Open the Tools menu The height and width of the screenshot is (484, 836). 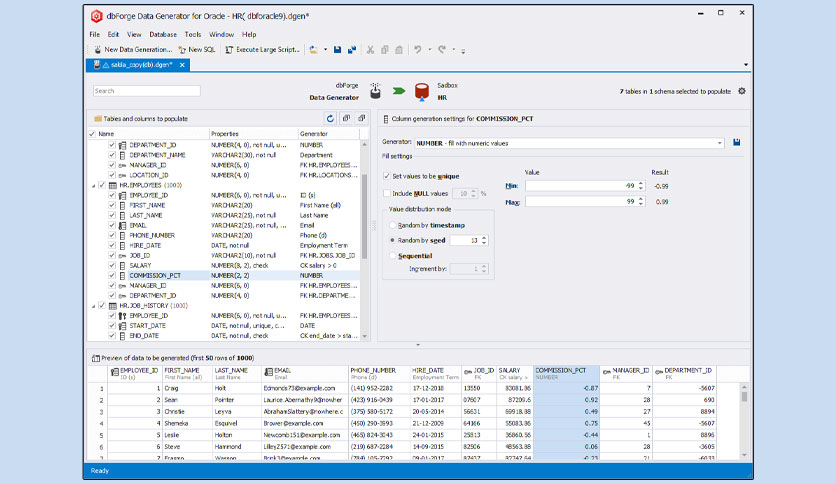click(x=192, y=34)
